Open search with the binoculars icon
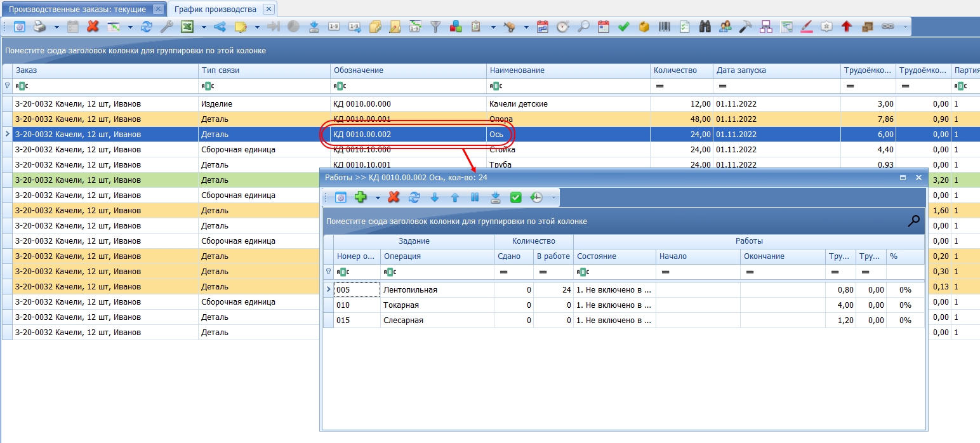 click(x=705, y=27)
